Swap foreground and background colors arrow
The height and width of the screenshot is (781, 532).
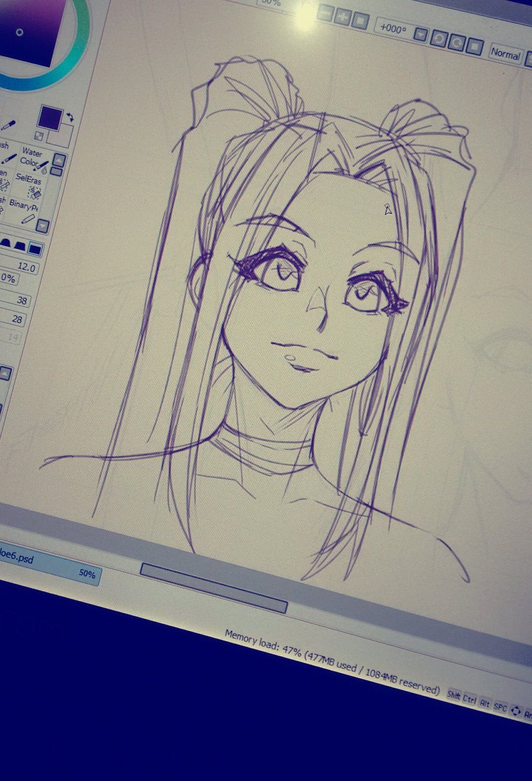point(70,118)
